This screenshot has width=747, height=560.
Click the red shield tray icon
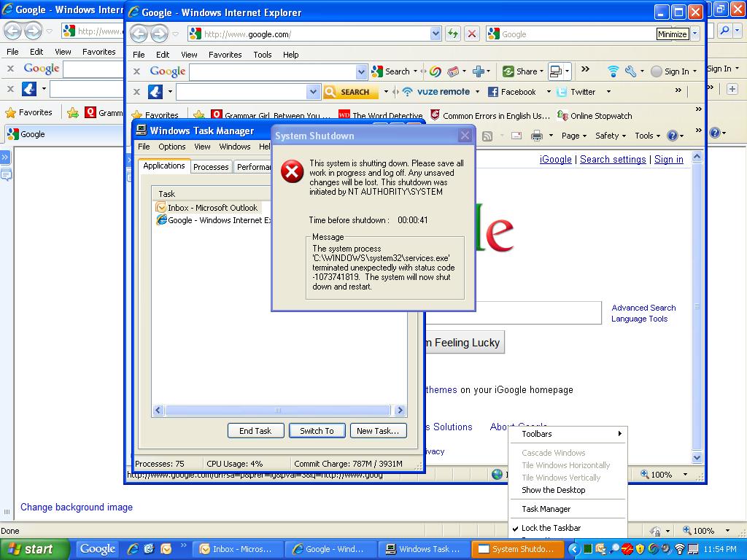[627, 549]
